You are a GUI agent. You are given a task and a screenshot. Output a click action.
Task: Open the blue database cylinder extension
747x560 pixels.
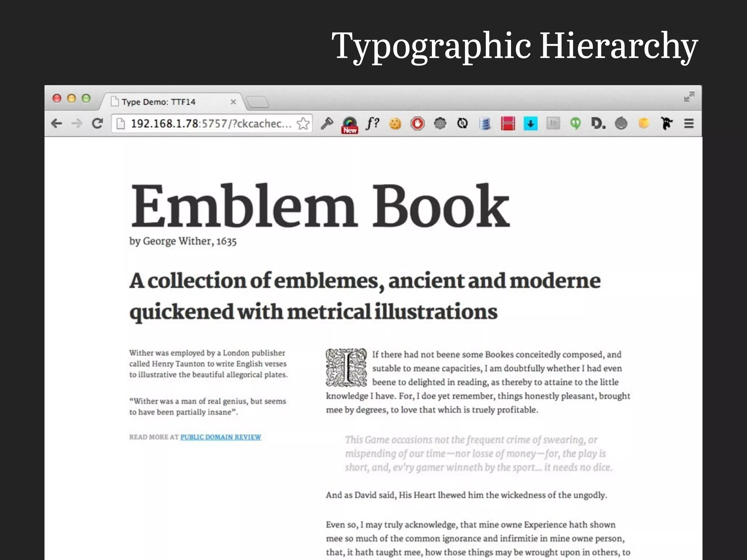tap(485, 124)
